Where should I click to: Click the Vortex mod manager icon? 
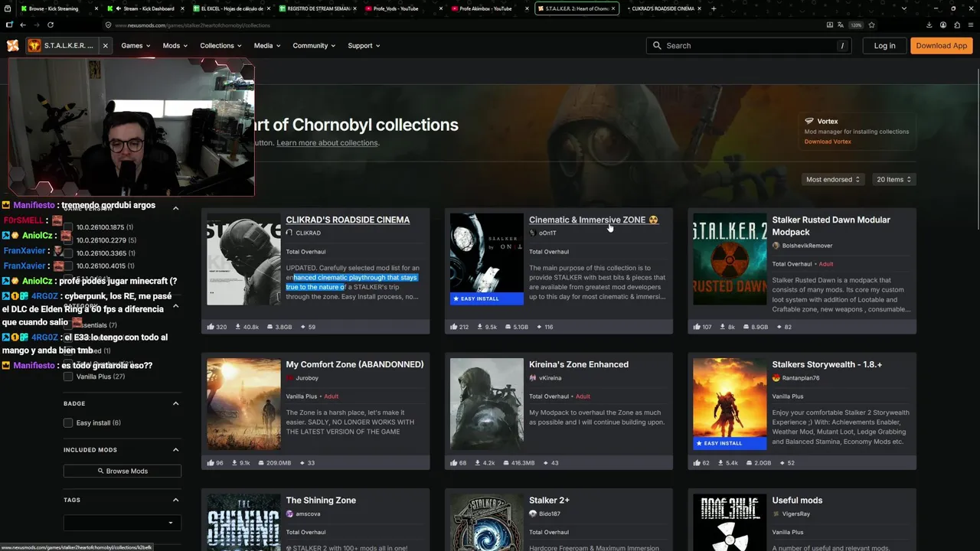[809, 121]
